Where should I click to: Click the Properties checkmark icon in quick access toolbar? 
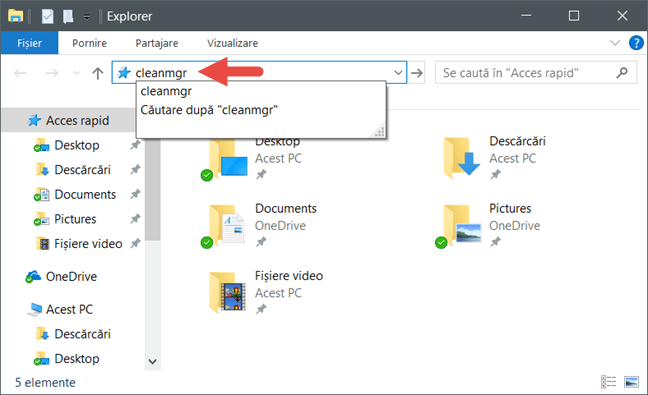[48, 16]
